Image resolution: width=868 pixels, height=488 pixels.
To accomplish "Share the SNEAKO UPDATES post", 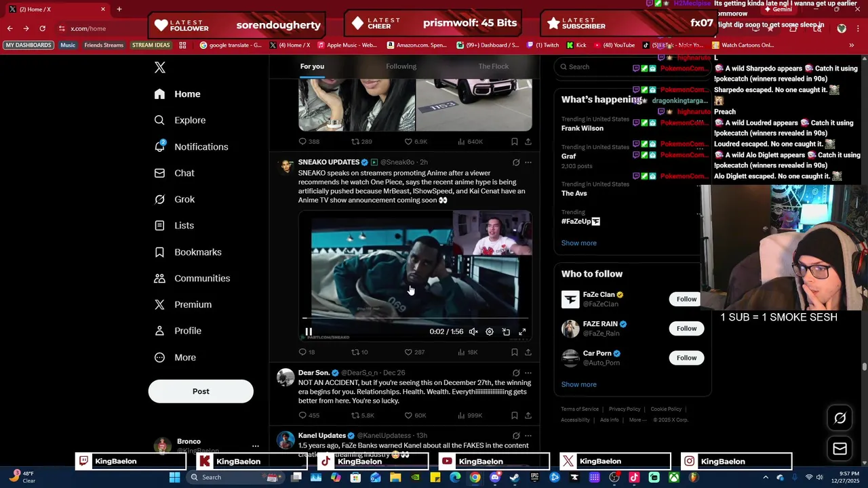I will click(528, 352).
